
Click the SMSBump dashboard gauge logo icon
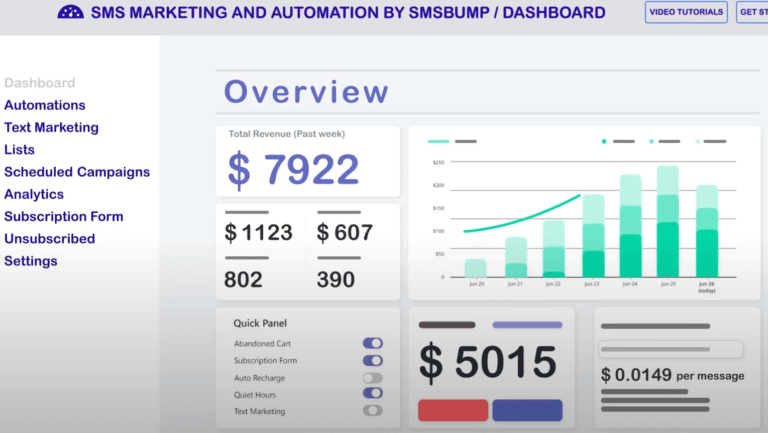click(x=70, y=12)
